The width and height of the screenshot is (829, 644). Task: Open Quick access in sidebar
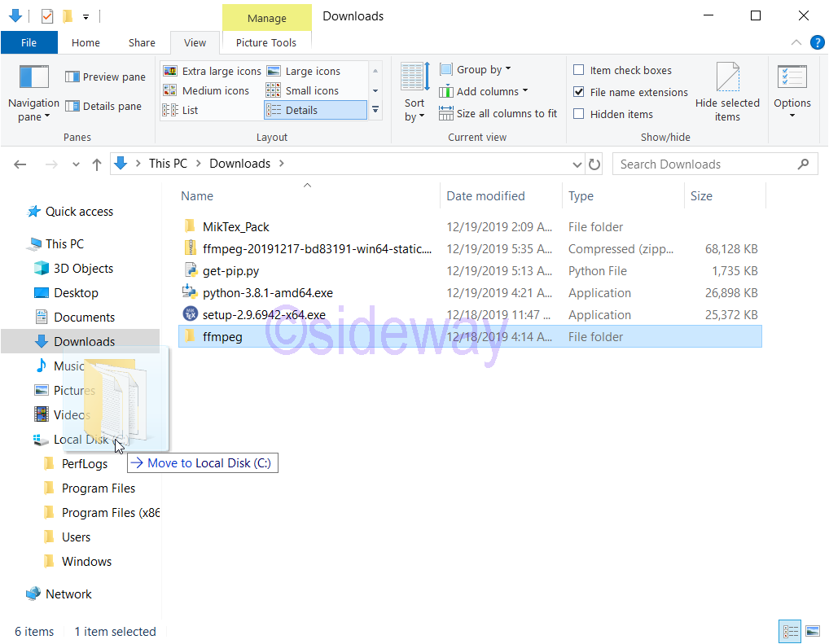coord(70,211)
